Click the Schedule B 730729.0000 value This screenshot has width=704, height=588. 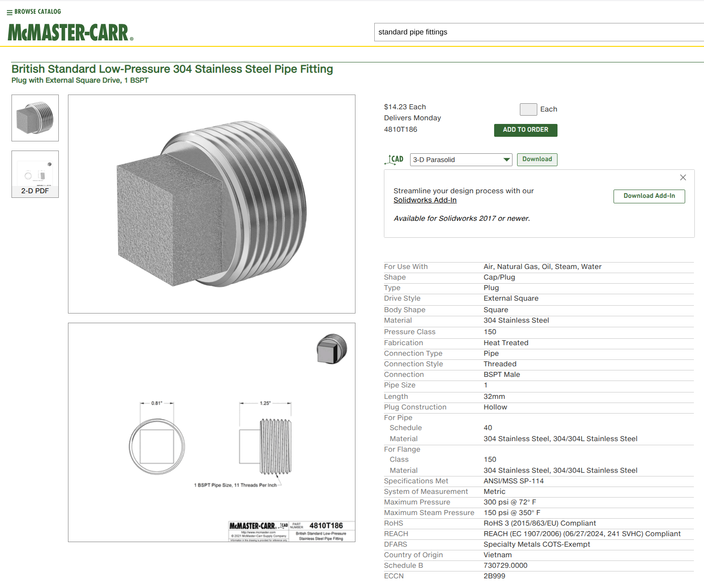click(505, 566)
